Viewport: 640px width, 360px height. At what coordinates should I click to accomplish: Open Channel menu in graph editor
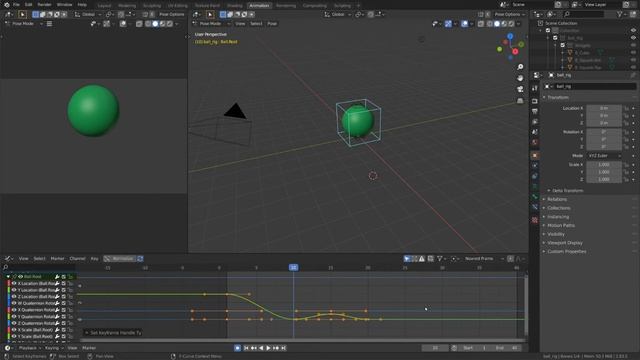pyautogui.click(x=77, y=259)
